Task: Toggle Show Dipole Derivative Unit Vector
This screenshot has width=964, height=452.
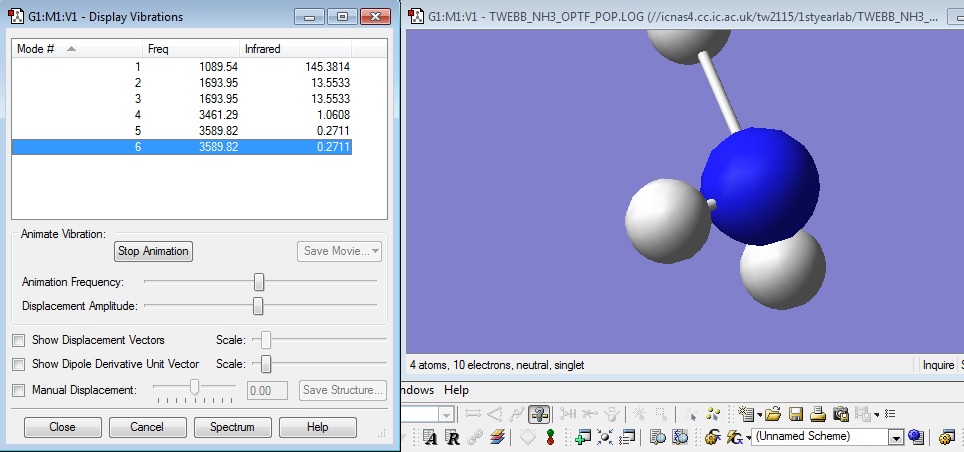Action: click(x=19, y=364)
